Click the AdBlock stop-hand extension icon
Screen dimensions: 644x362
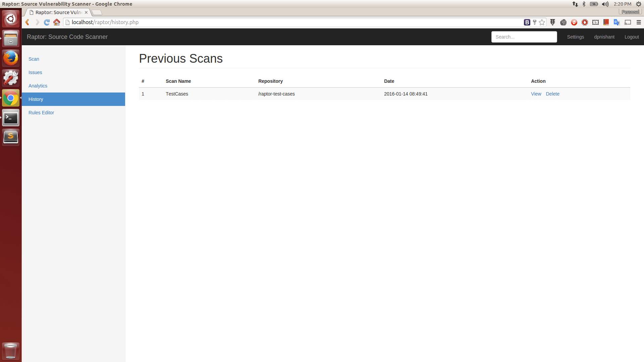tap(585, 22)
